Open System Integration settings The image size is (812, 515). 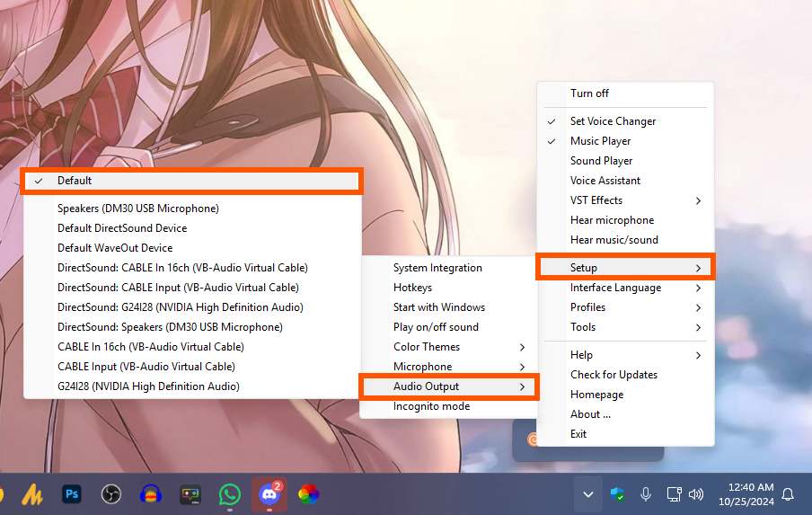448,267
